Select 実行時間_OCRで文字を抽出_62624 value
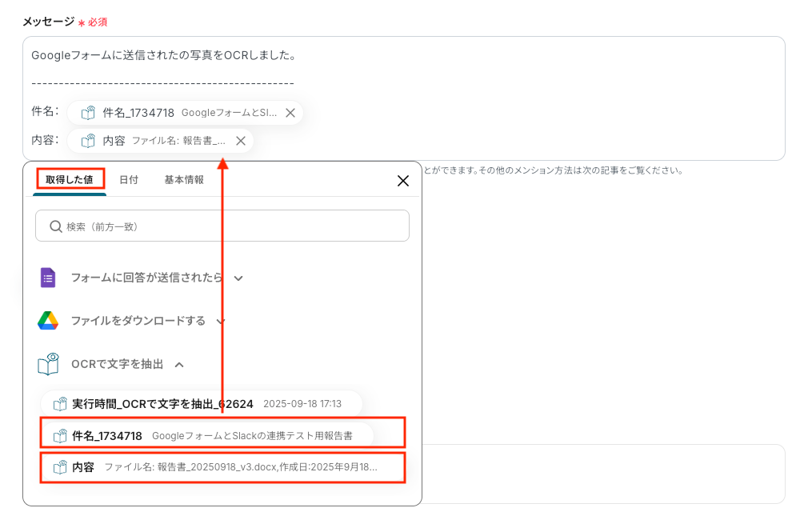 (x=202, y=404)
